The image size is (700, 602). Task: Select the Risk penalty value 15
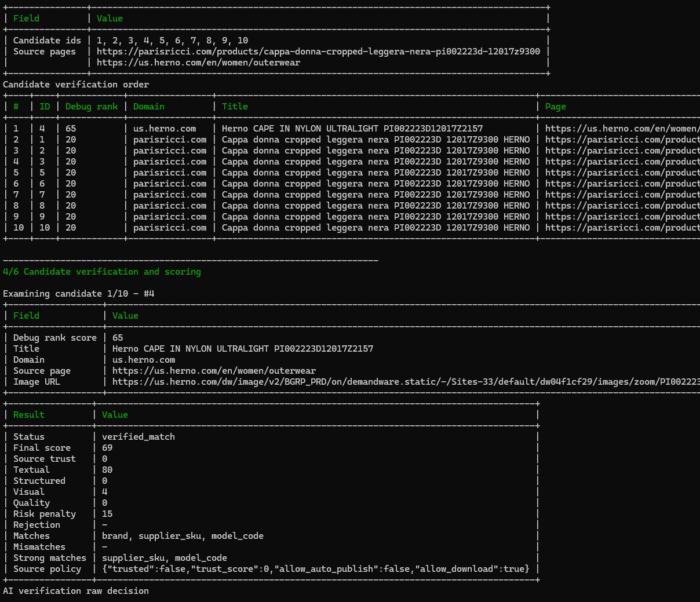click(107, 514)
